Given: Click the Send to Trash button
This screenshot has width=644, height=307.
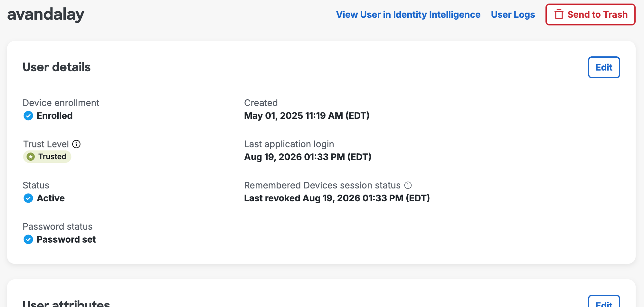Looking at the screenshot, I should (591, 14).
